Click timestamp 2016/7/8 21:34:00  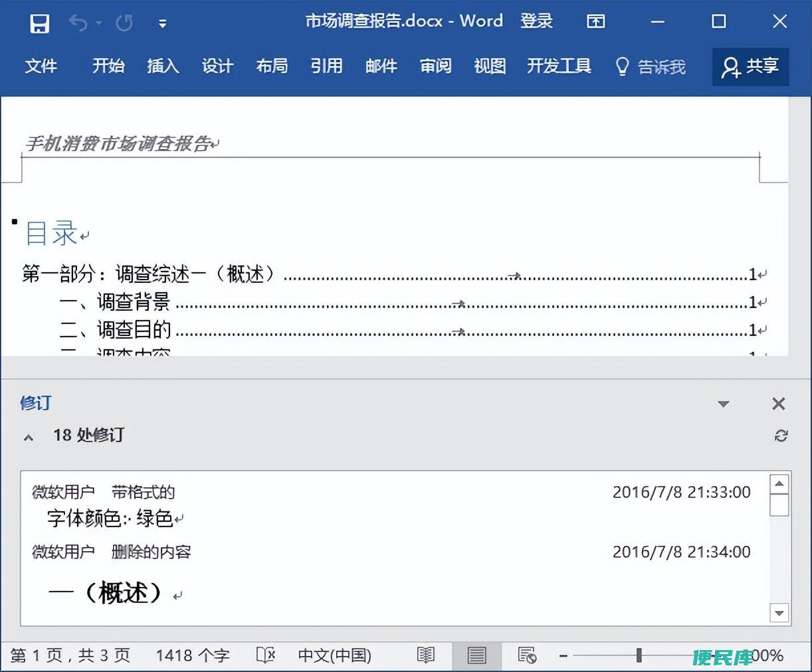pyautogui.click(x=682, y=552)
